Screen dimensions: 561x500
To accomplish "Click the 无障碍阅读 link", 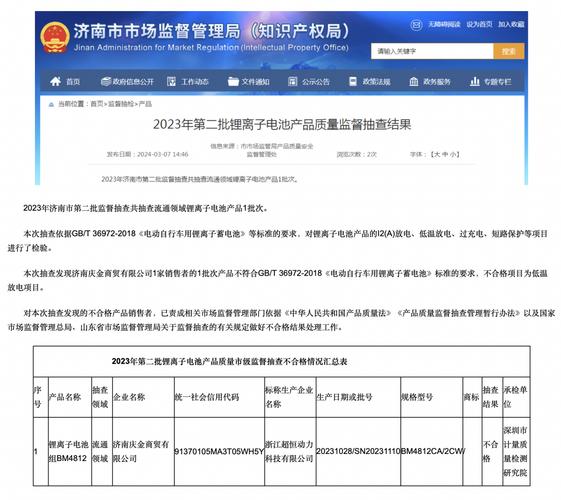I will pos(444,24).
